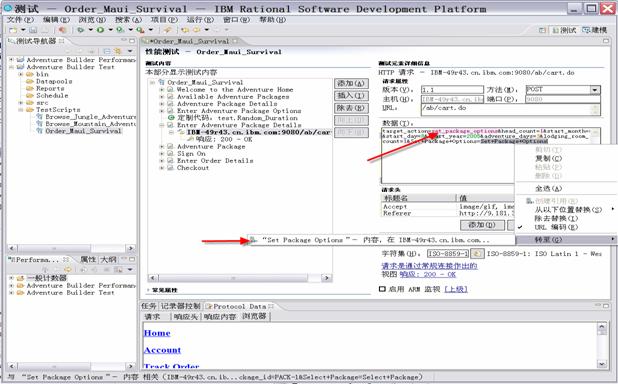Click the 添加(D) button under request headers

click(x=482, y=225)
